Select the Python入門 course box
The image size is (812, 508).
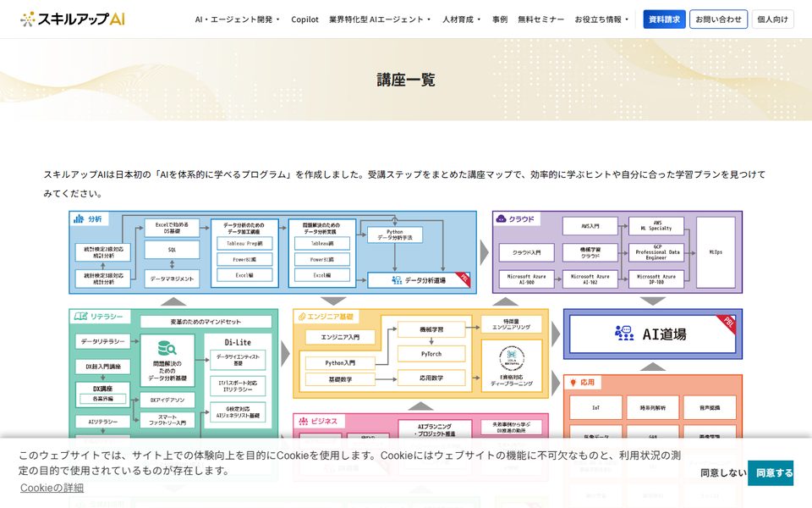click(x=340, y=363)
